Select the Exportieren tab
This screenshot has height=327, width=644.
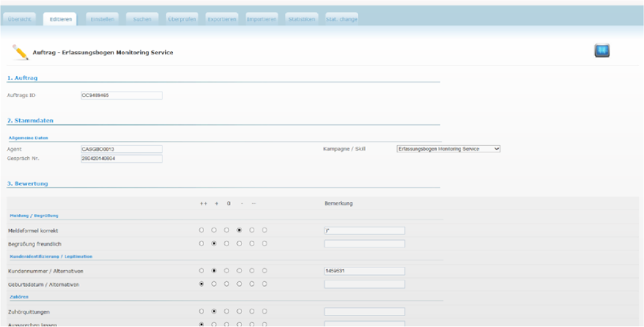pyautogui.click(x=222, y=19)
